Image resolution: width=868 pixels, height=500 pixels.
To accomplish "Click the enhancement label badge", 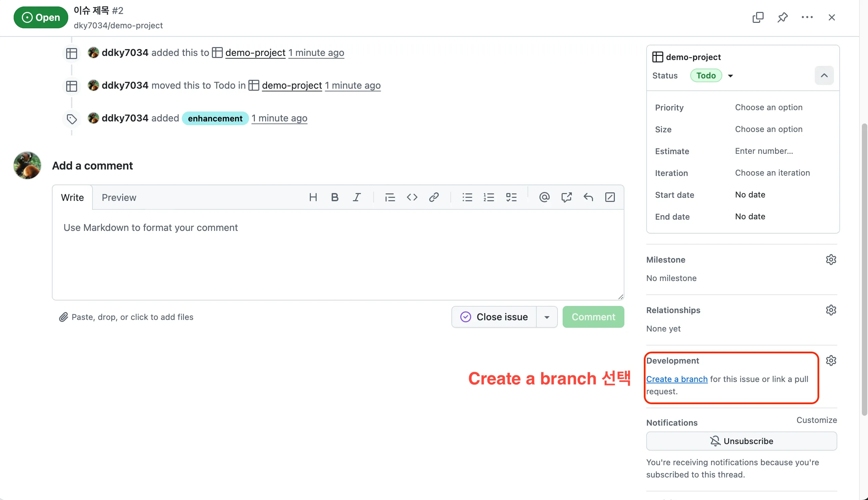I will point(215,118).
